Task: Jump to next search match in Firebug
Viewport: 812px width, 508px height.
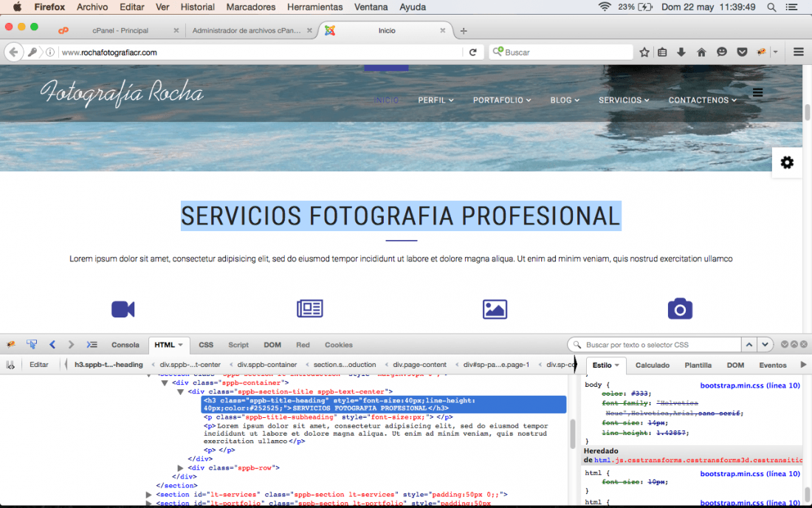Action: [765, 344]
